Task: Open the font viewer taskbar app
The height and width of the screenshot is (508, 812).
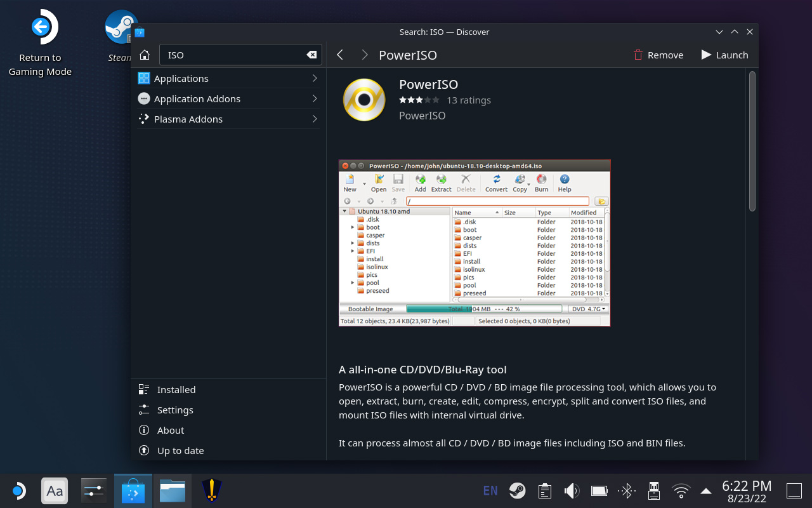Action: pos(55,491)
